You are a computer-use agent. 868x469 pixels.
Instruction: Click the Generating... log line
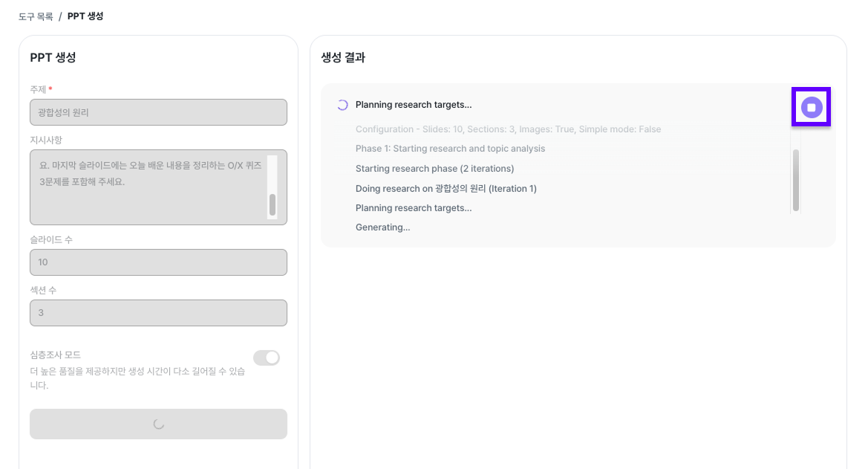point(382,227)
